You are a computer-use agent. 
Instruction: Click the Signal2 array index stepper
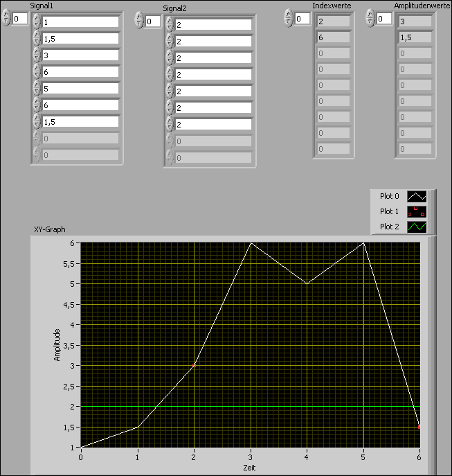pos(139,20)
